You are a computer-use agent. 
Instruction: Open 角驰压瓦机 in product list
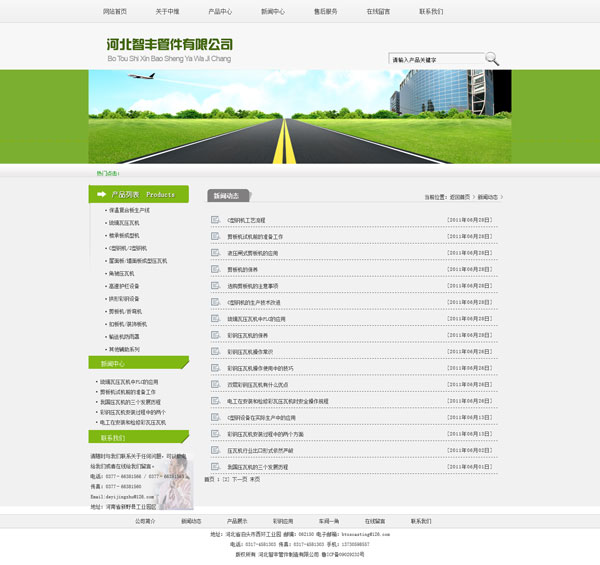pyautogui.click(x=121, y=273)
